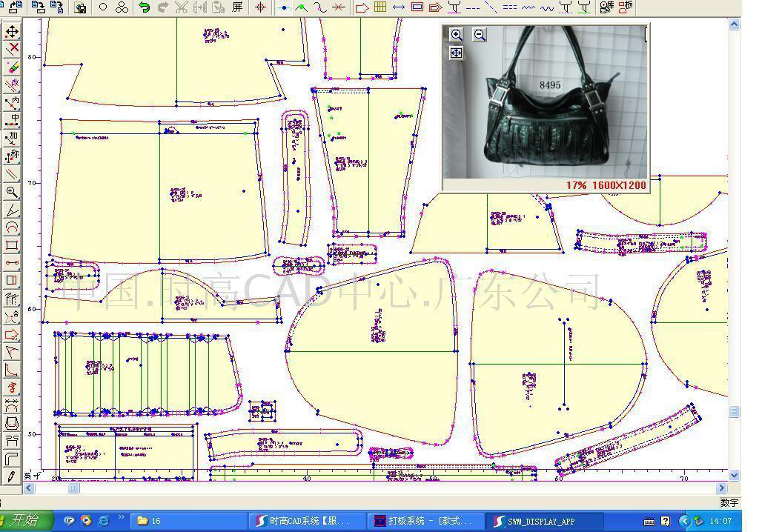
Task: Click the vertical scrollbar thumb
Action: [735, 411]
